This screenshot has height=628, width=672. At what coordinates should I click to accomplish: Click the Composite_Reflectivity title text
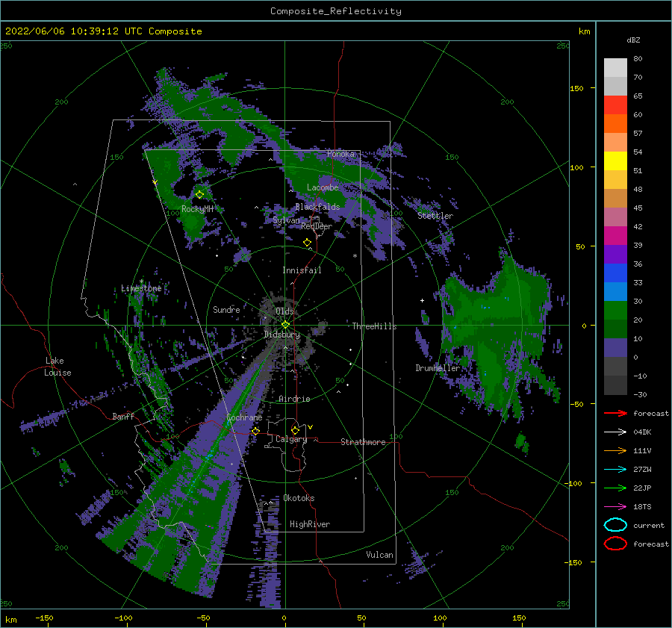(335, 11)
